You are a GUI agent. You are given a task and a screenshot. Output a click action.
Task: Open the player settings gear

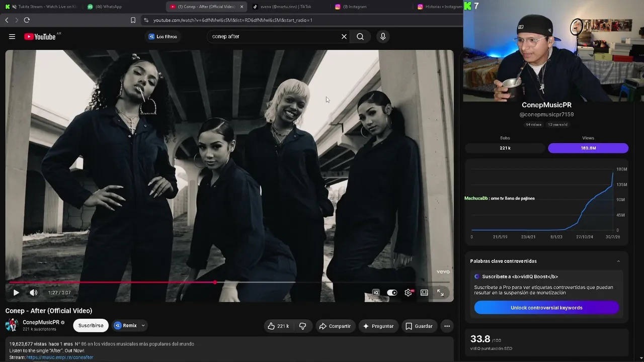click(x=408, y=293)
